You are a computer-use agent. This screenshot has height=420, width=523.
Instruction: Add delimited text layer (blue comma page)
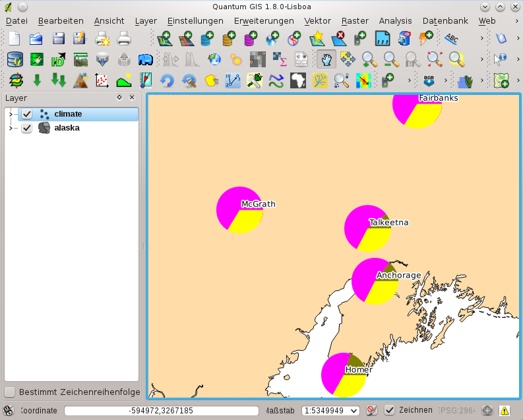(383, 39)
